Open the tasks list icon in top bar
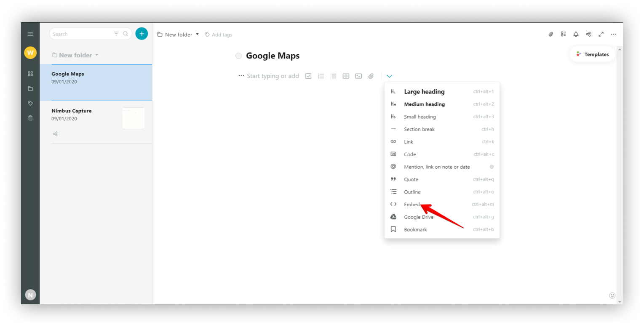Image resolution: width=644 pixels, height=327 pixels. [x=563, y=34]
